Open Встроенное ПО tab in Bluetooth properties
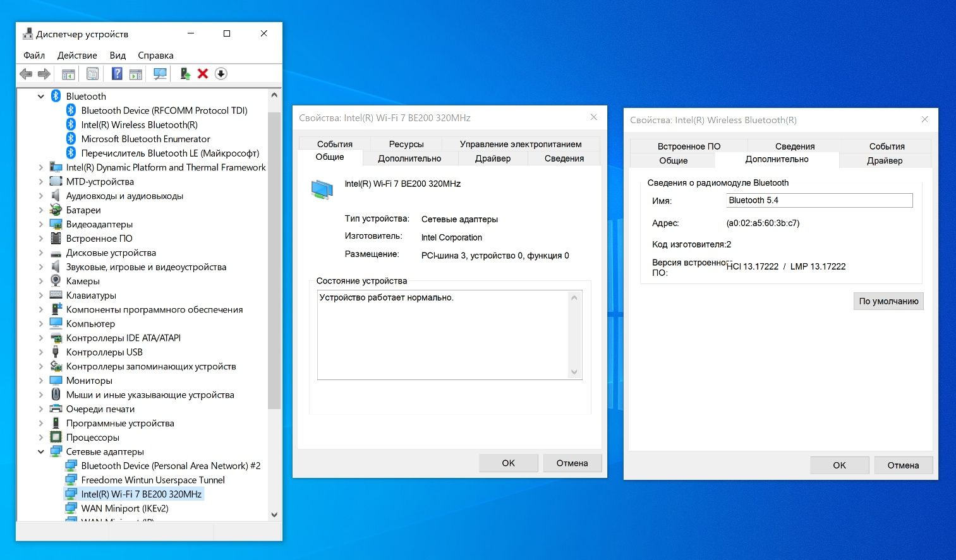 coord(689,146)
